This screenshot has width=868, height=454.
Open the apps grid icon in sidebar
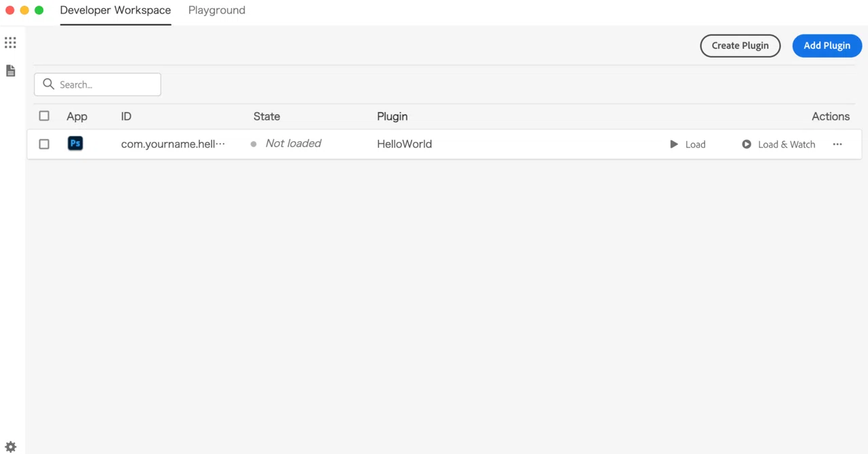pos(10,43)
